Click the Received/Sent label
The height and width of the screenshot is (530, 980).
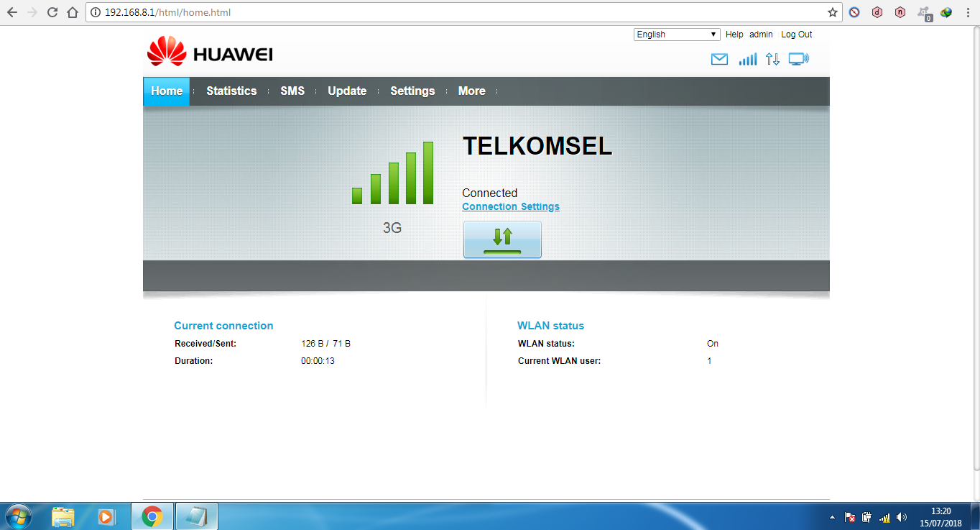[205, 344]
